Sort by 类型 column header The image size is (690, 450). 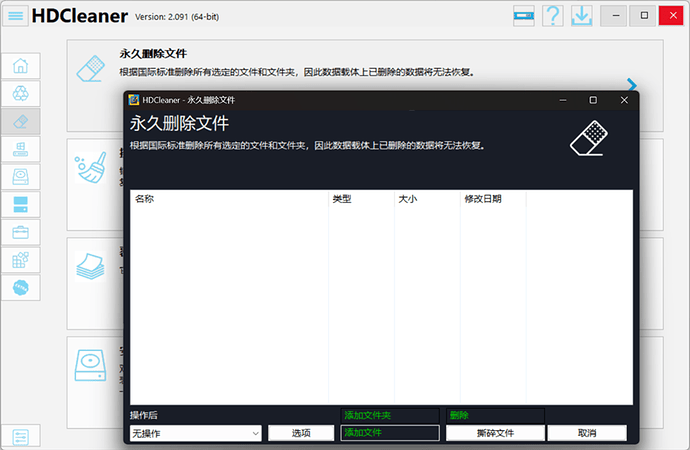click(x=361, y=199)
